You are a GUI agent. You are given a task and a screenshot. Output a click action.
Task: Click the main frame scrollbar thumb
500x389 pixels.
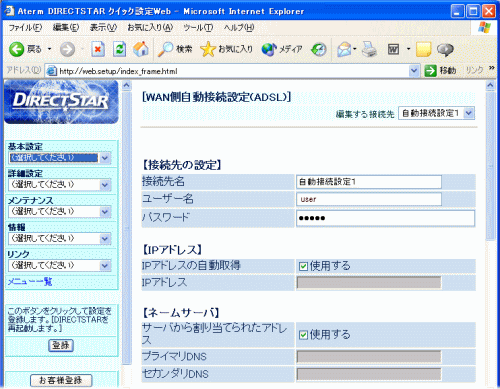[490, 166]
